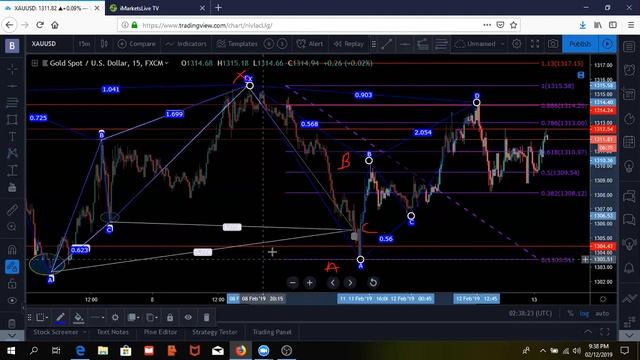Select the geometric shapes rectangle tool
This screenshot has width=640, height=360.
(12, 120)
